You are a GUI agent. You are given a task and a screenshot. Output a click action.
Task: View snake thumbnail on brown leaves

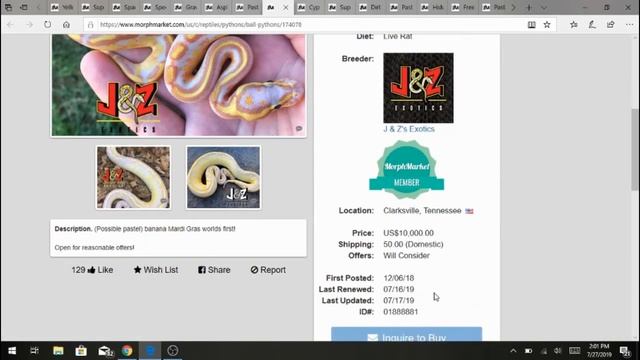(133, 178)
